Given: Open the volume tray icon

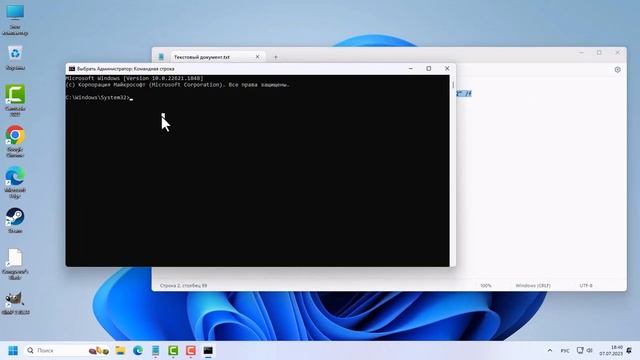Looking at the screenshot, I should (589, 350).
